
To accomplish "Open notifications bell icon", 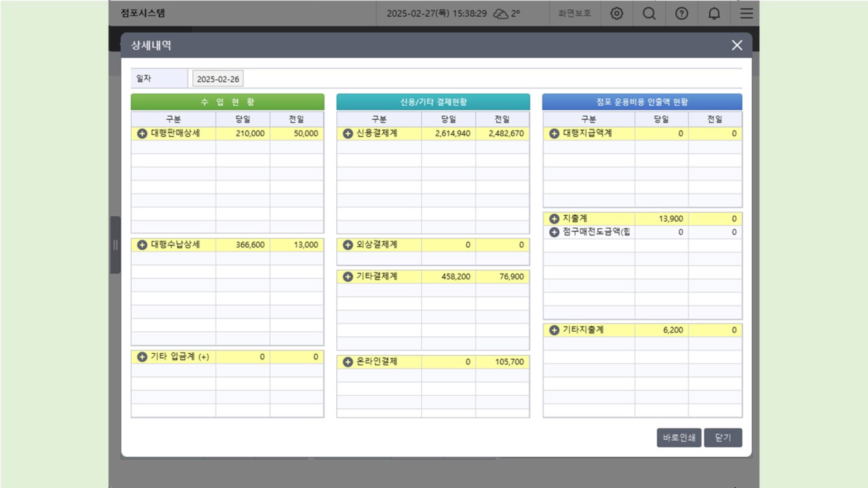I will pyautogui.click(x=714, y=14).
